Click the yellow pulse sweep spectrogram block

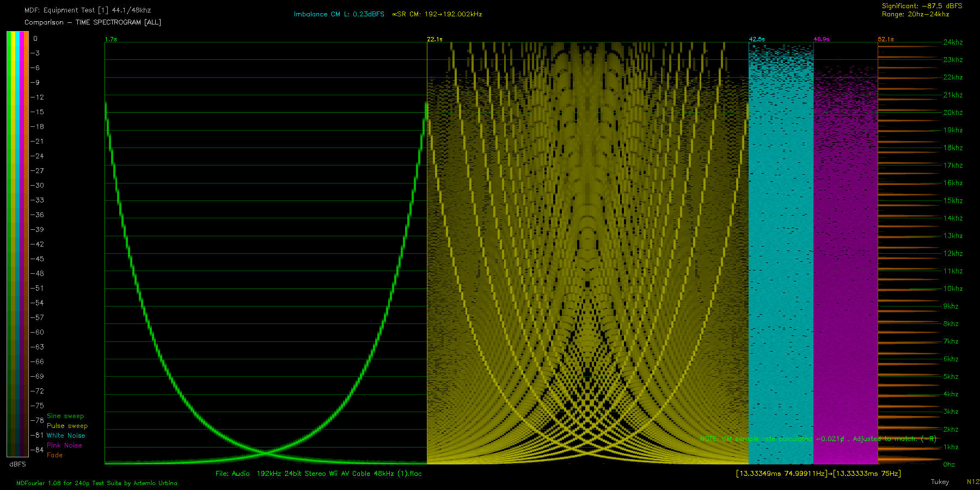click(x=588, y=253)
